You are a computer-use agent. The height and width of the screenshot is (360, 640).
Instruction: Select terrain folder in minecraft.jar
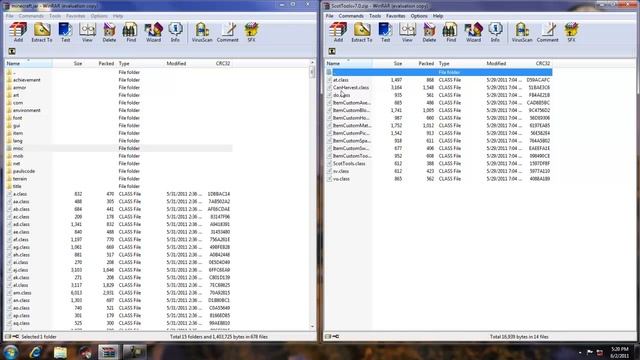[x=20, y=179]
